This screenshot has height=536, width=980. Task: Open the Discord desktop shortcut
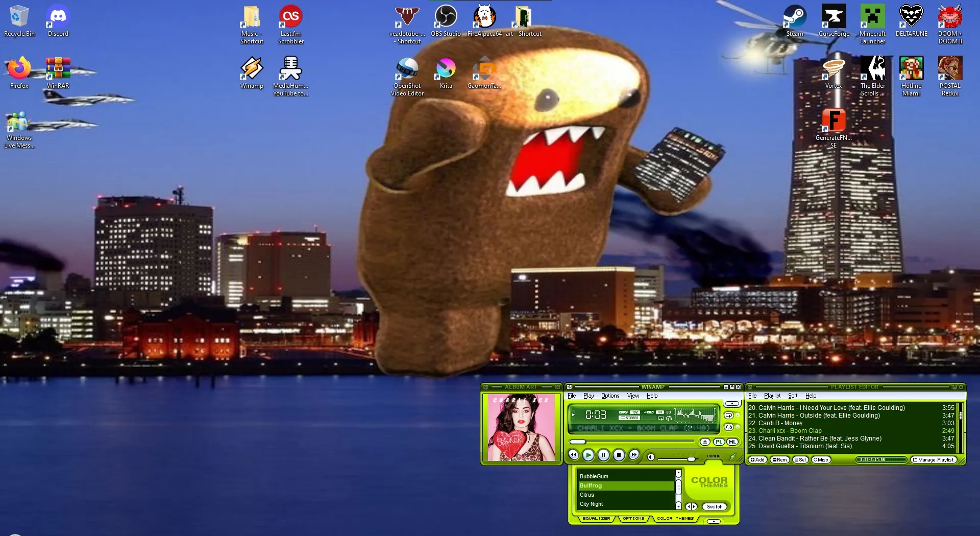(x=58, y=21)
